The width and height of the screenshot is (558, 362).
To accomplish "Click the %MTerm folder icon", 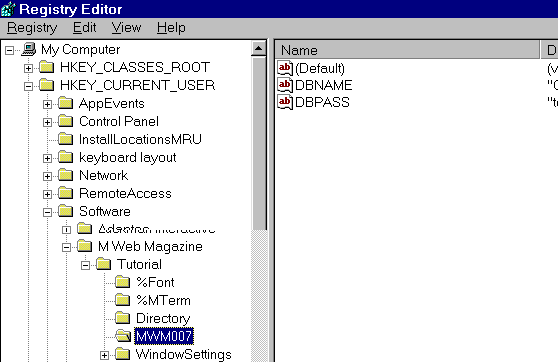I will (122, 300).
